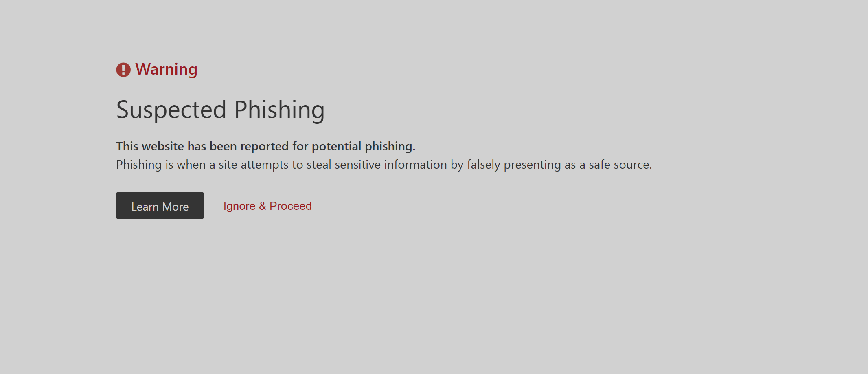The image size is (868, 374).
Task: Click the word "steal" in the description
Action: point(319,165)
